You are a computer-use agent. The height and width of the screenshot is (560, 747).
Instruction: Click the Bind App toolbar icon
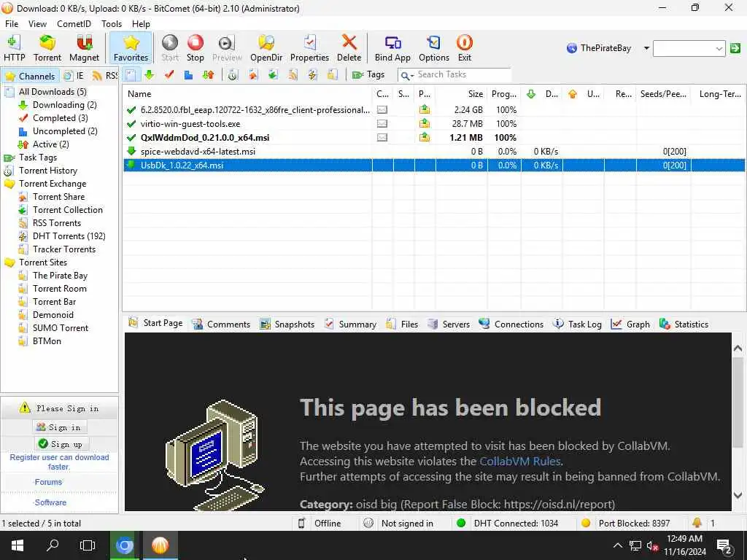tap(392, 47)
